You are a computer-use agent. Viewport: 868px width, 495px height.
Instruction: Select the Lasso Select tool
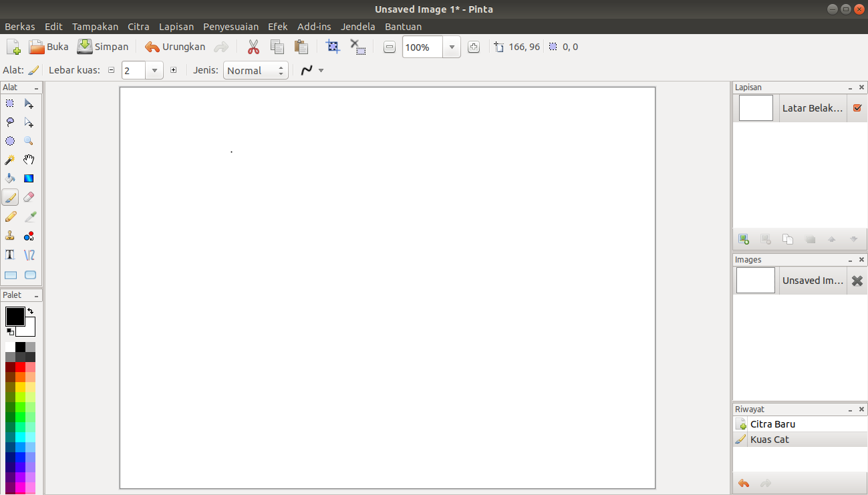[x=10, y=122]
